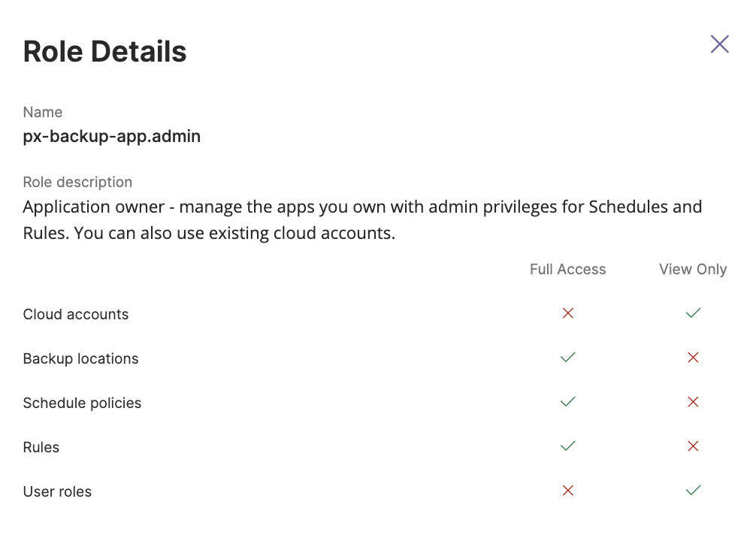Click Backup locations Full Access checkmark

click(568, 358)
